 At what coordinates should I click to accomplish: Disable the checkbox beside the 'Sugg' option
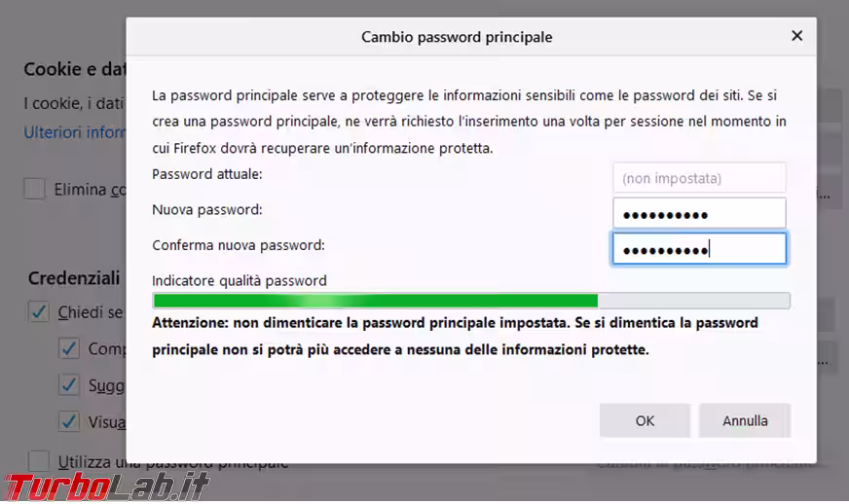68,385
